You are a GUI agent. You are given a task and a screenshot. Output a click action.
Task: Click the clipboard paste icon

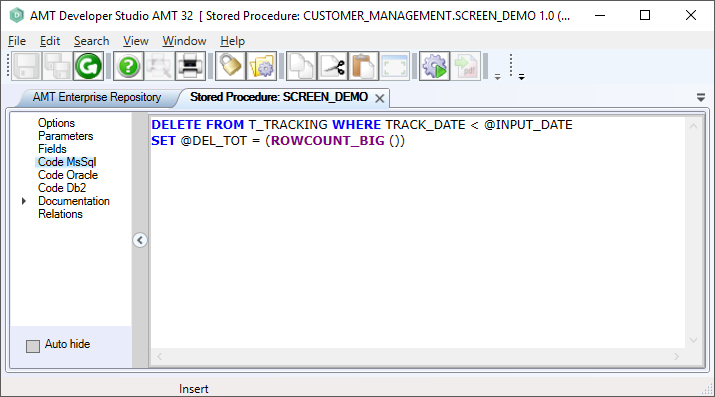[363, 67]
